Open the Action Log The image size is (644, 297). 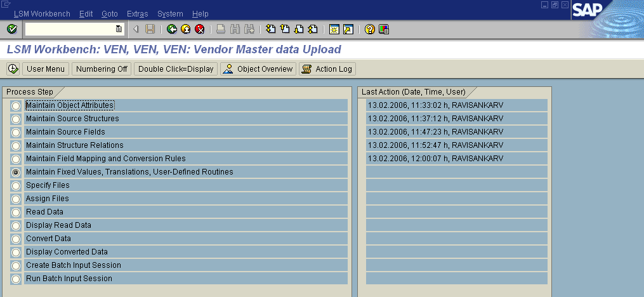pyautogui.click(x=327, y=69)
